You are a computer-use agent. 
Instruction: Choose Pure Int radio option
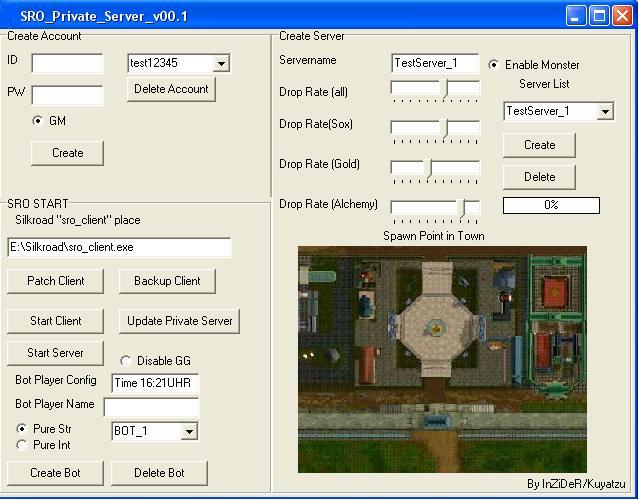pos(22,445)
